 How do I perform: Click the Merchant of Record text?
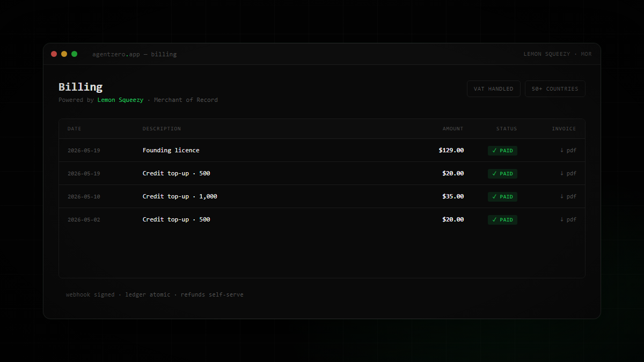coord(186,100)
